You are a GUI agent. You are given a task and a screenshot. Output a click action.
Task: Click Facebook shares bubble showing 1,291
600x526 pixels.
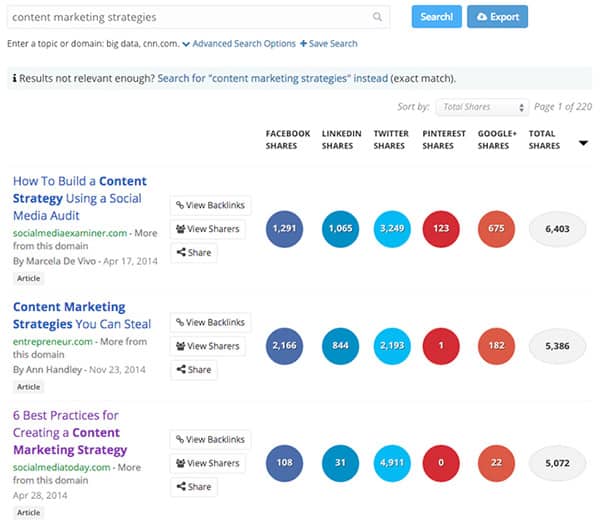(x=285, y=229)
